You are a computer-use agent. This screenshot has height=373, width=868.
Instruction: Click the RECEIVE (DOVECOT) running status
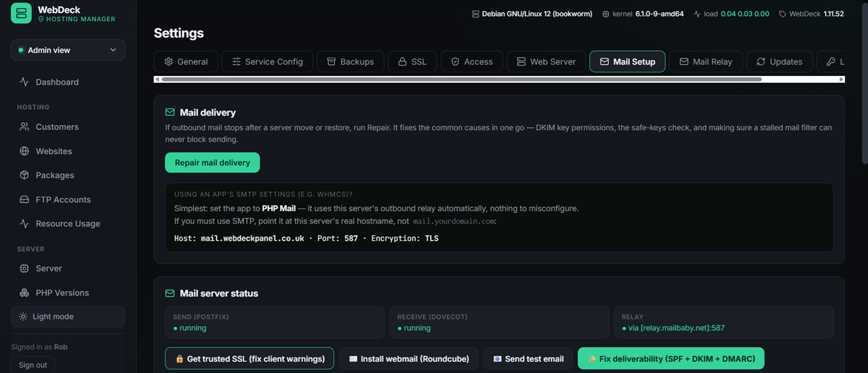414,328
